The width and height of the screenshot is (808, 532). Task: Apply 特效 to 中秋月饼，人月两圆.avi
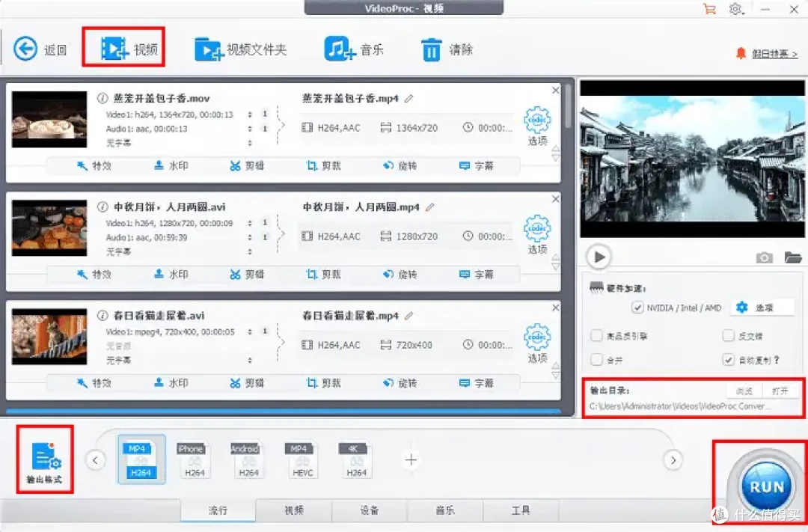pos(94,275)
